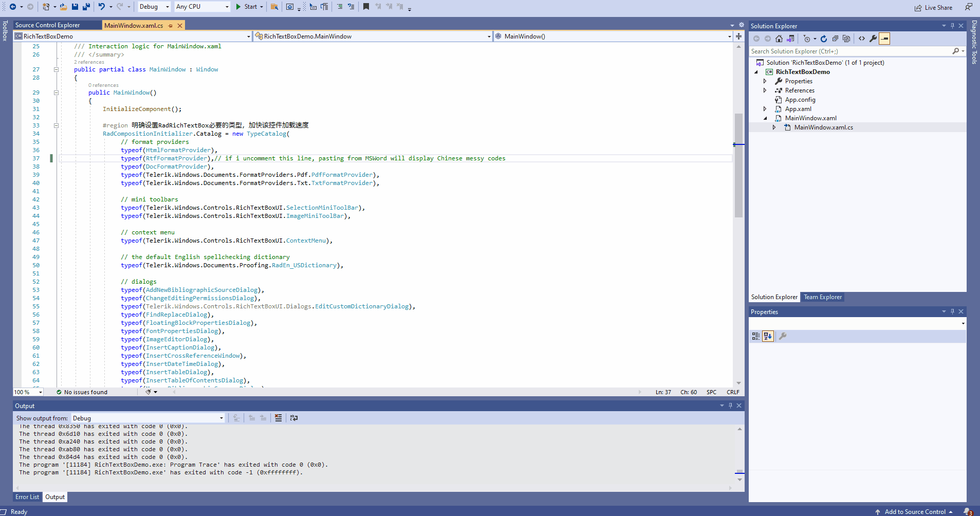This screenshot has height=516, width=980.
Task: Click the Navigate Backward arrow button
Action: pos(13,7)
